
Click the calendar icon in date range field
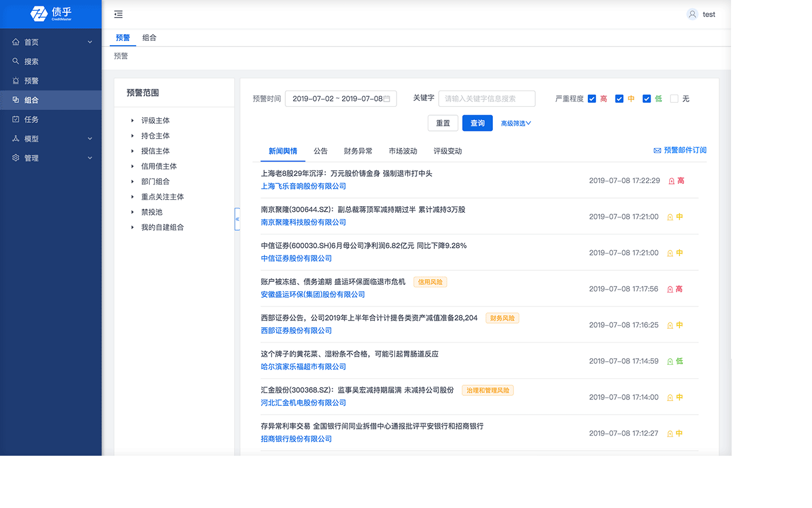pos(387,99)
